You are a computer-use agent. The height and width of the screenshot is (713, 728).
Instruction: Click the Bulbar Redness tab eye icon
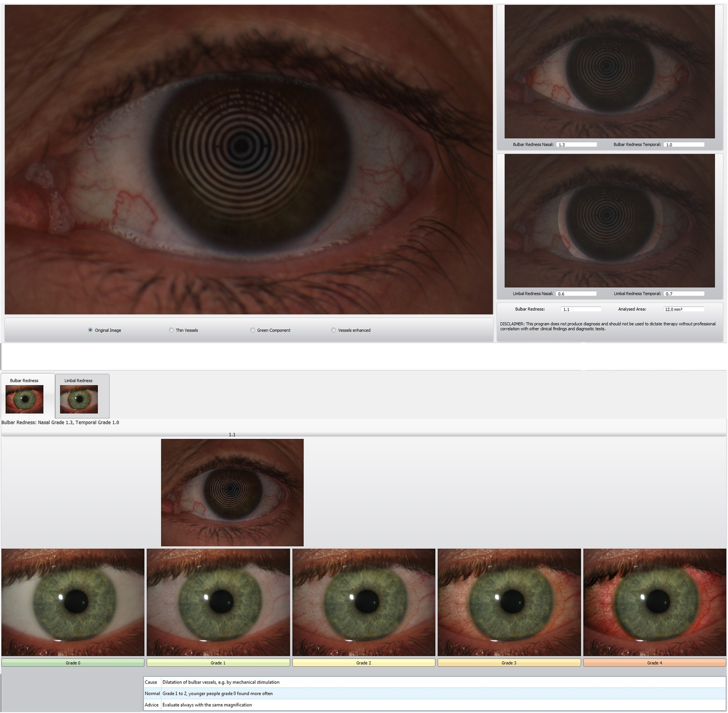tap(25, 399)
